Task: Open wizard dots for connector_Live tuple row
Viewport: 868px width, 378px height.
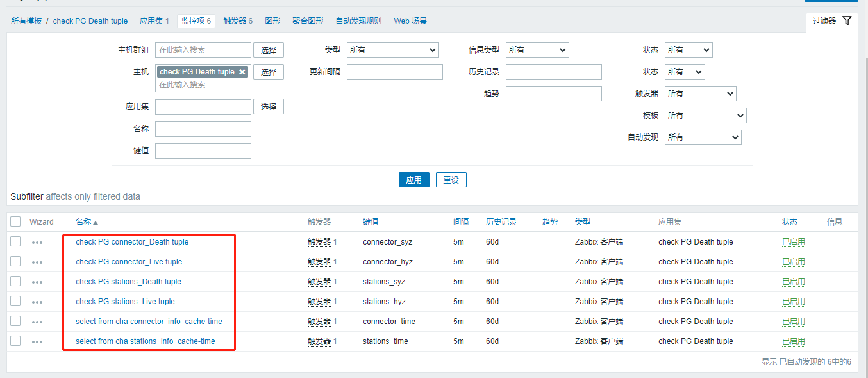Action: click(37, 262)
